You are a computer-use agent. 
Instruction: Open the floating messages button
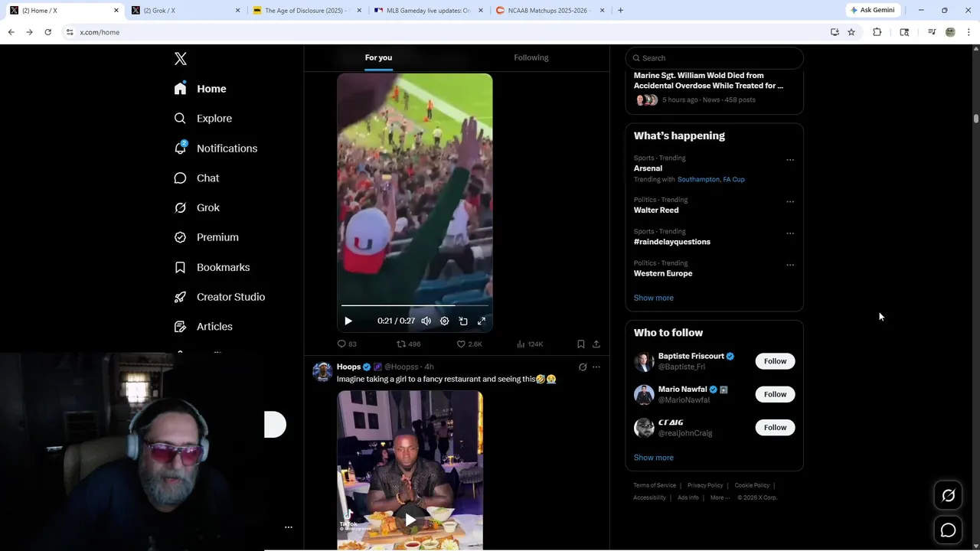948,530
